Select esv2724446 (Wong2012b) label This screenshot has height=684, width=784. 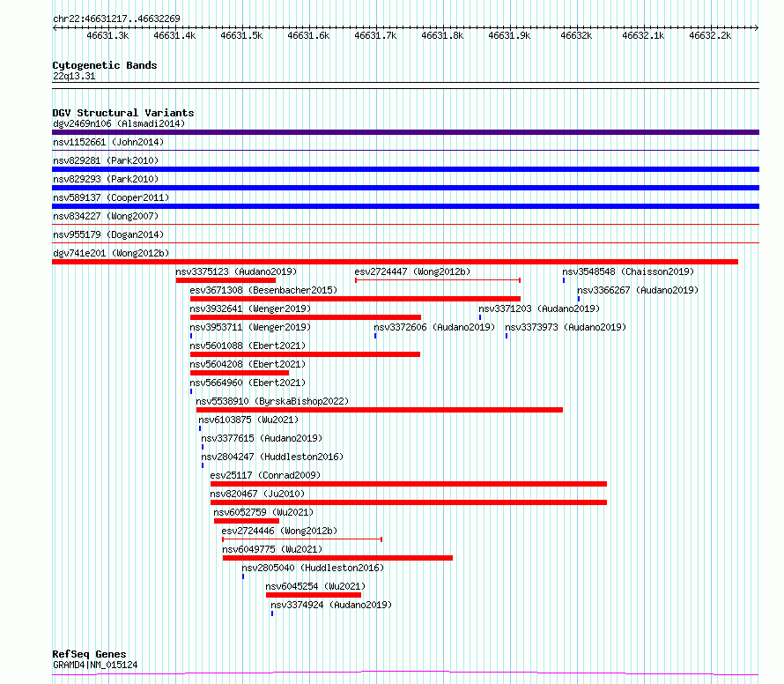(x=279, y=531)
